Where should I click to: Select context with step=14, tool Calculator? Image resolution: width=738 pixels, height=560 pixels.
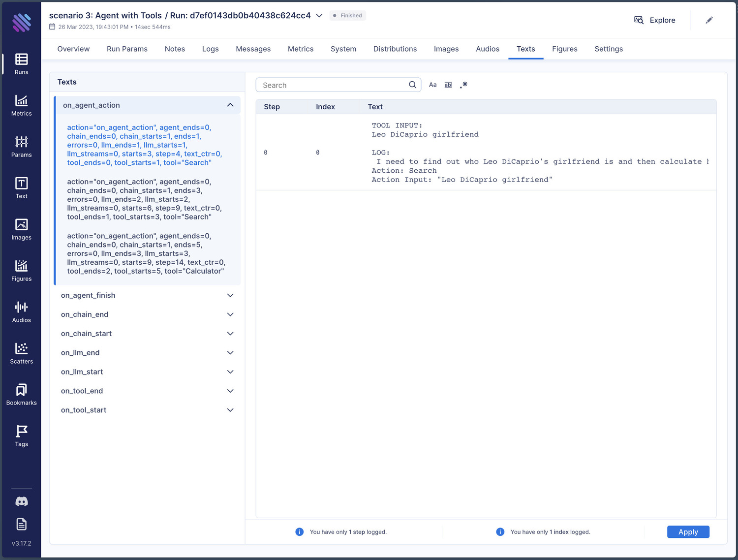146,253
